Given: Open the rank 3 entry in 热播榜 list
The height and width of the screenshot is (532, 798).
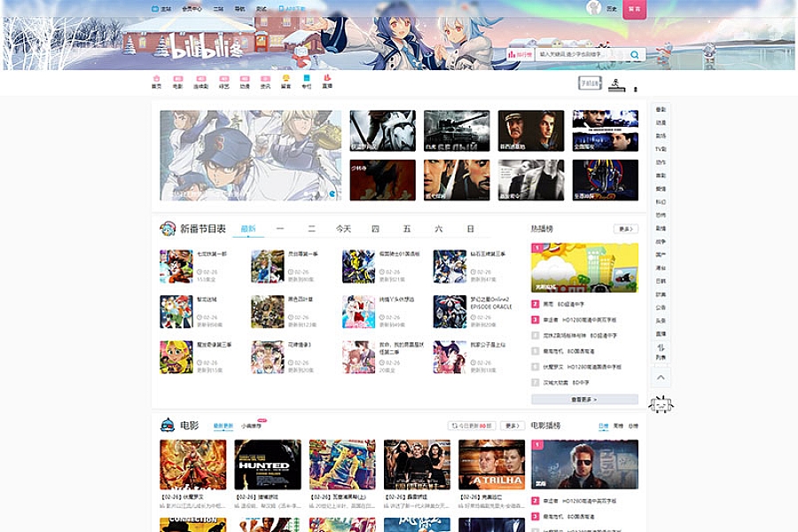Looking at the screenshot, I should pos(584,320).
